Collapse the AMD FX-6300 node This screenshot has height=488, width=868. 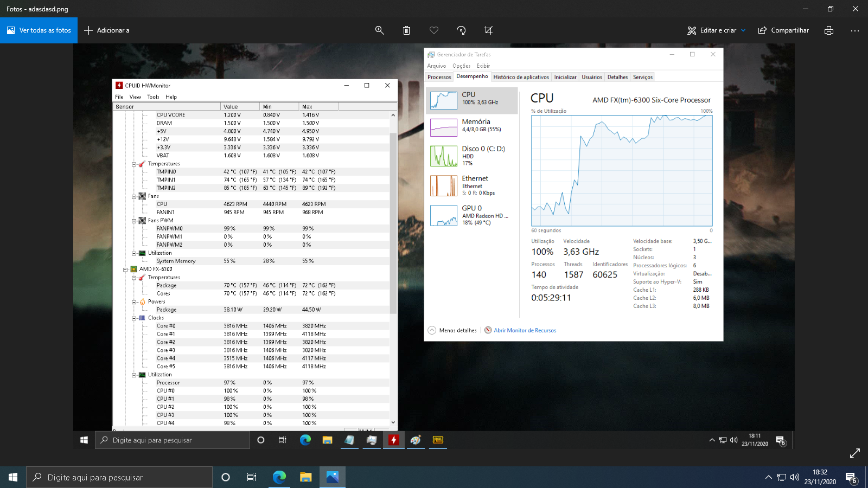coord(125,269)
